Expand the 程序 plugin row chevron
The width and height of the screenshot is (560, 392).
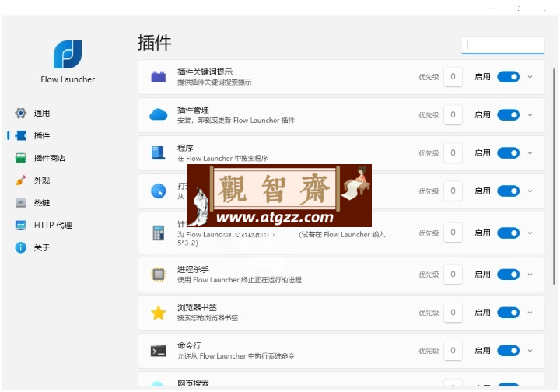(530, 152)
